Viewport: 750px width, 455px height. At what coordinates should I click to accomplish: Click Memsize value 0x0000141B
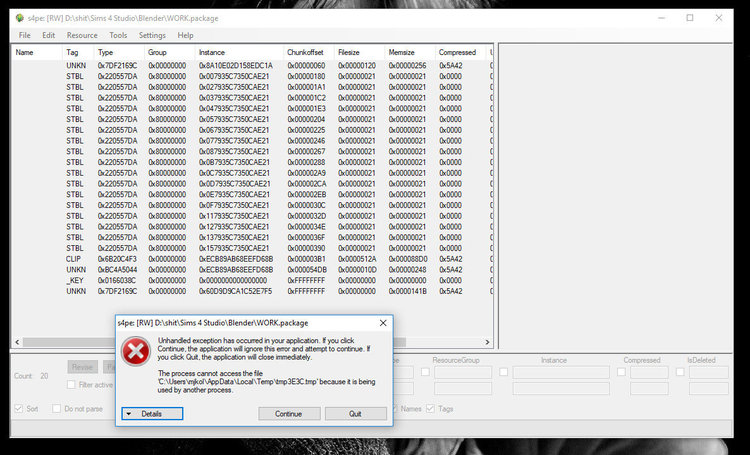coord(408,291)
